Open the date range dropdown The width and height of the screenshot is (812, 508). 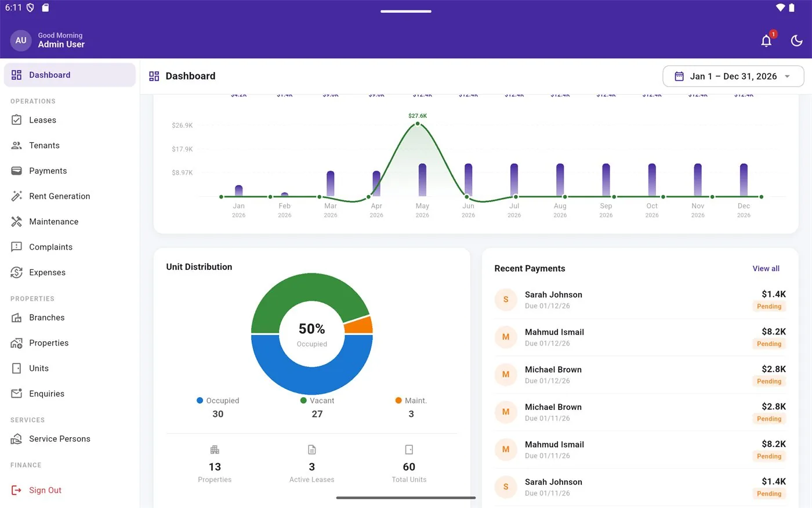click(x=733, y=76)
